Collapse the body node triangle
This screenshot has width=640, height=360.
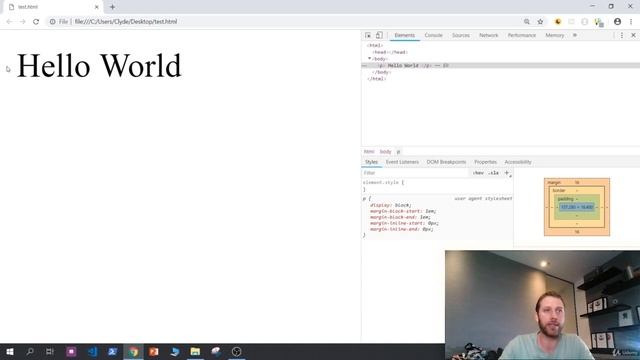[x=369, y=59]
